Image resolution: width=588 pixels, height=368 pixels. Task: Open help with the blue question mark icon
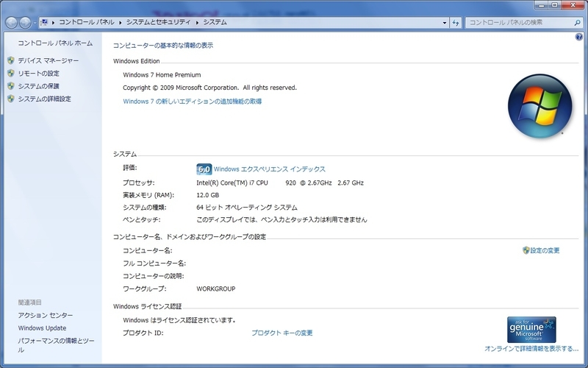tap(578, 37)
